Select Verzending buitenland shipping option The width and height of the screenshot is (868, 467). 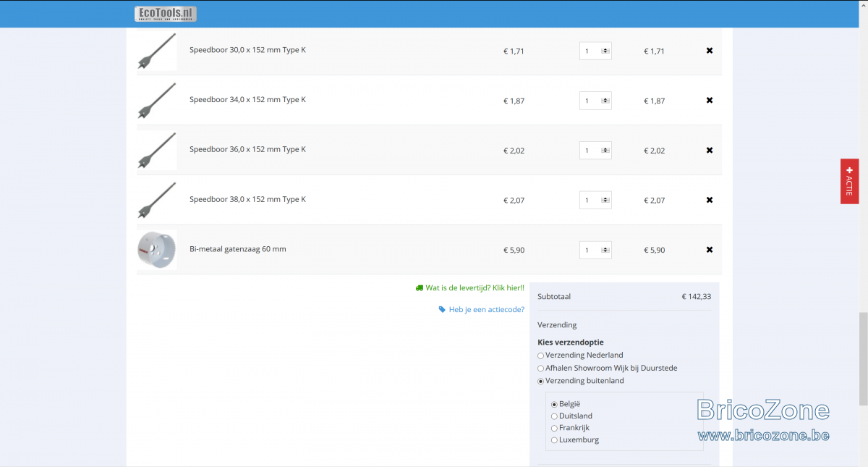541,381
